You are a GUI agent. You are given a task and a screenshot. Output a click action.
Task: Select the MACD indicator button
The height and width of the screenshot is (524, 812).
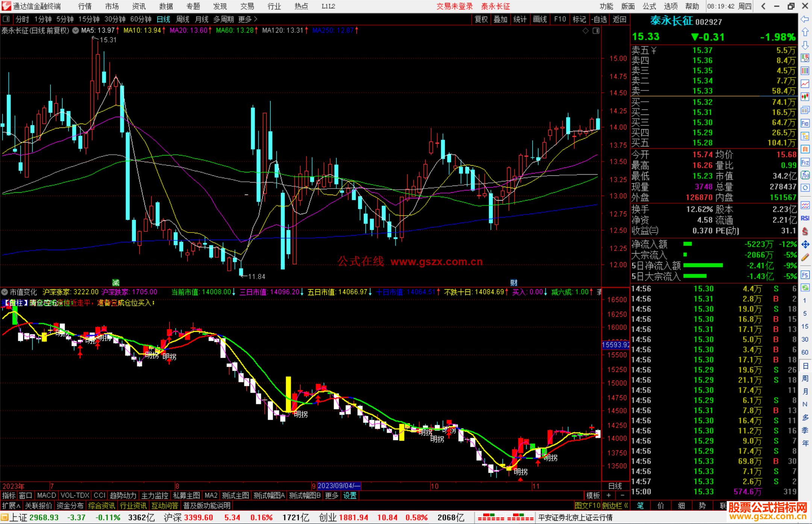pyautogui.click(x=47, y=495)
